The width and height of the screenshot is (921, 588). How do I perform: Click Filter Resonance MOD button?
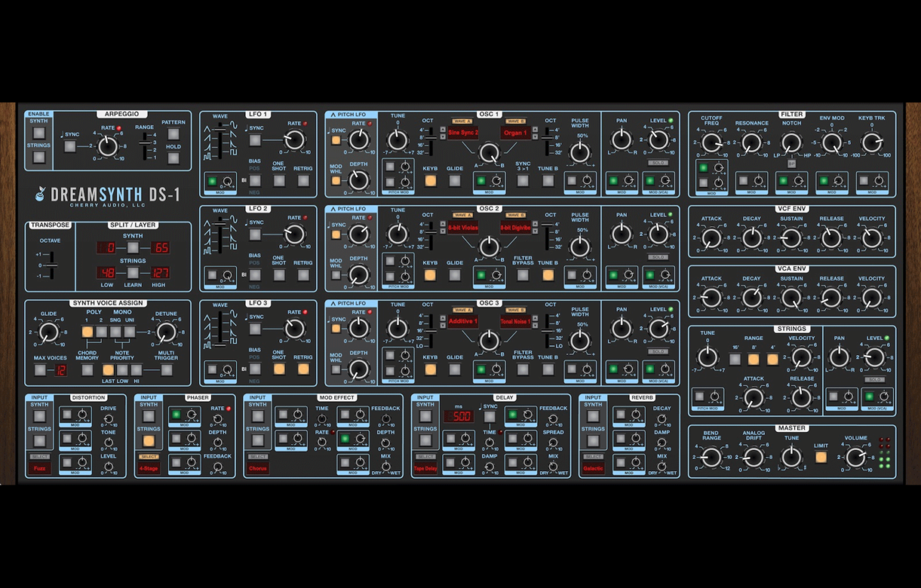(x=743, y=181)
